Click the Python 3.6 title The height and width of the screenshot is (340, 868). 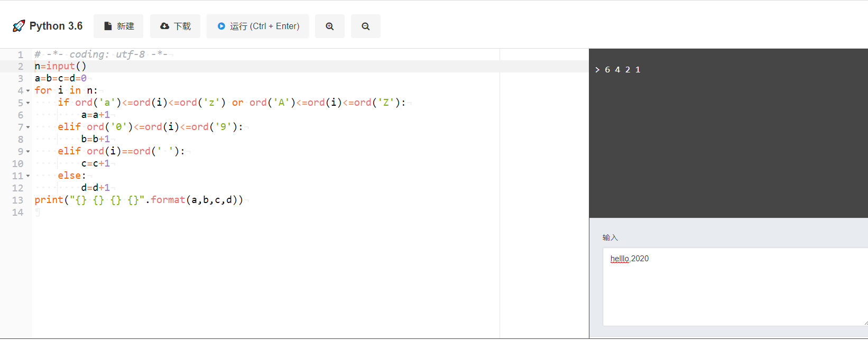point(56,26)
